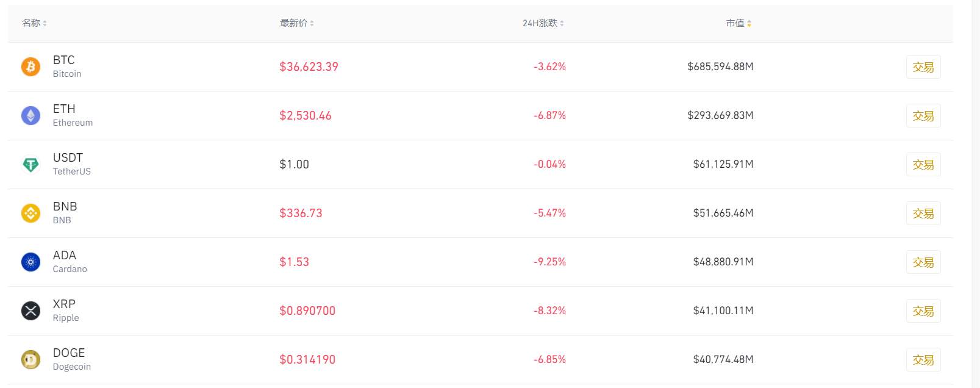The image size is (980, 388).
Task: Click the BNB yellow coin icon
Action: point(30,213)
